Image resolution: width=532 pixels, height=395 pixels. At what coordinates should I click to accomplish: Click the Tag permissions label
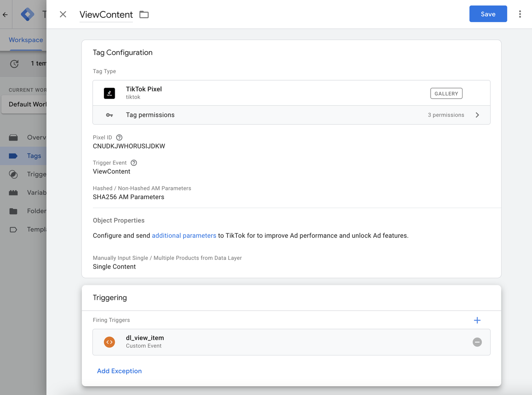150,115
